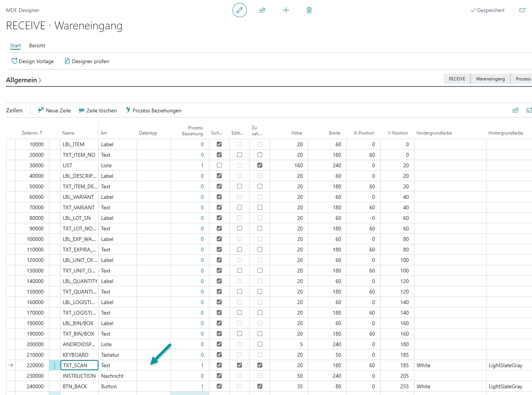This screenshot has height=395, width=532.
Task: Toggle Zu validieren checkbox for TXT_SCAN row
Action: [260, 365]
